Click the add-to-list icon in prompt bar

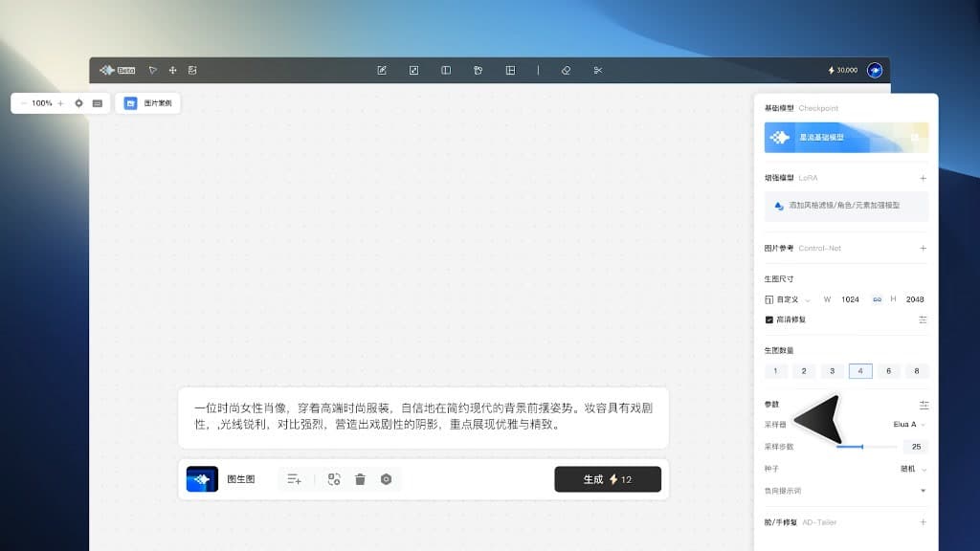295,479
